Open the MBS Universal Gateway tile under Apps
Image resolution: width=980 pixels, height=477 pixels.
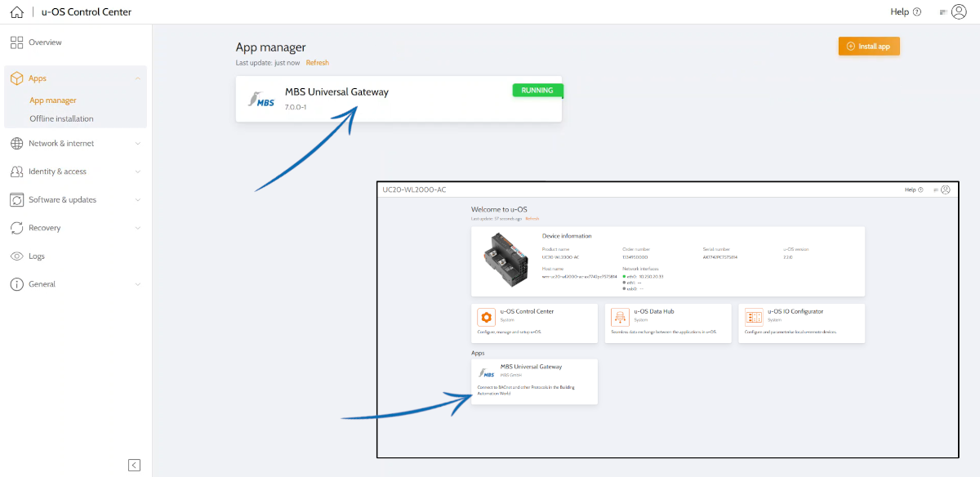coord(535,381)
